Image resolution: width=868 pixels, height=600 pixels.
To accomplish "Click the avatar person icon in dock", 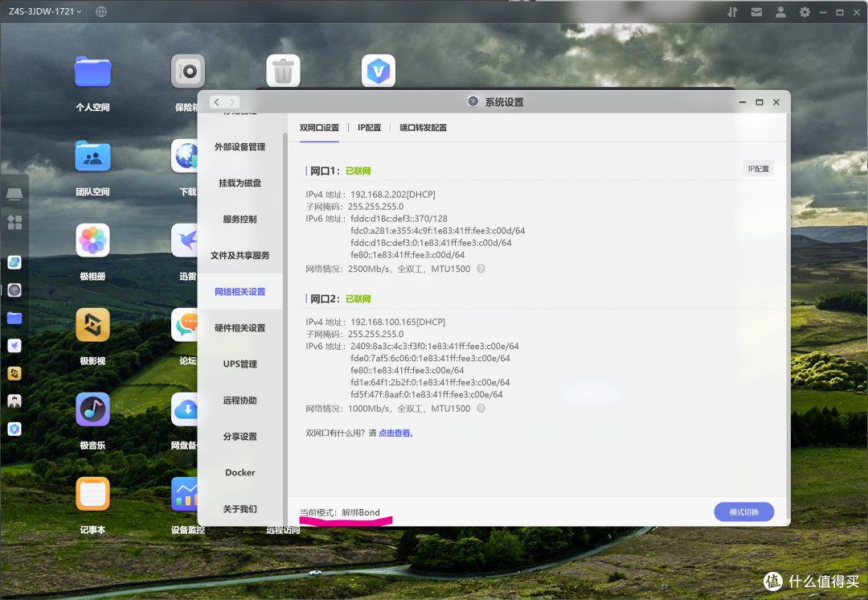I will [x=14, y=401].
